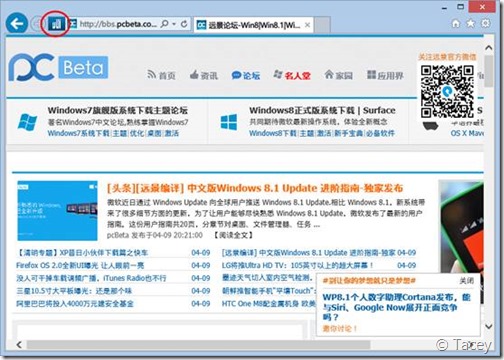Open the Tools gear icon
Screen dimensions: 504x360
click(486, 23)
